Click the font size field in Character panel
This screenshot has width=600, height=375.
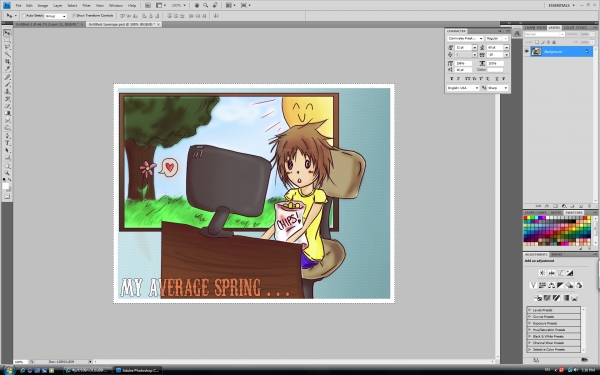pos(463,47)
